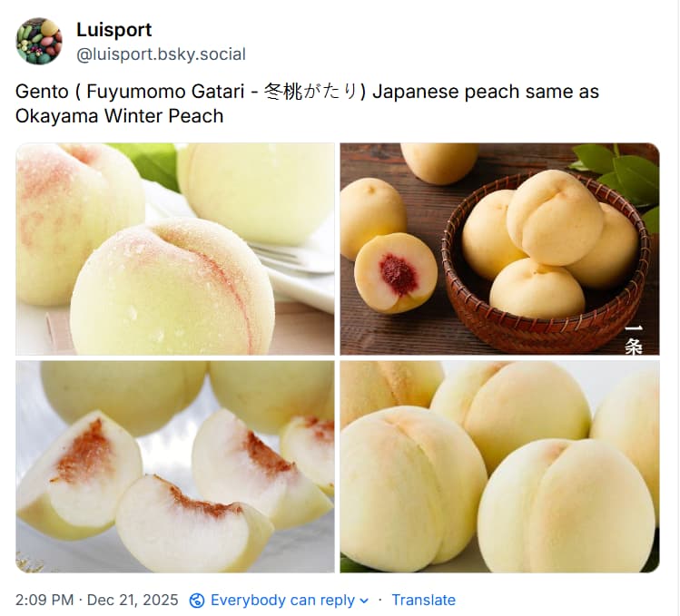View the frosted pink-blush peach photo
The width and height of the screenshot is (680, 616).
pos(175,249)
